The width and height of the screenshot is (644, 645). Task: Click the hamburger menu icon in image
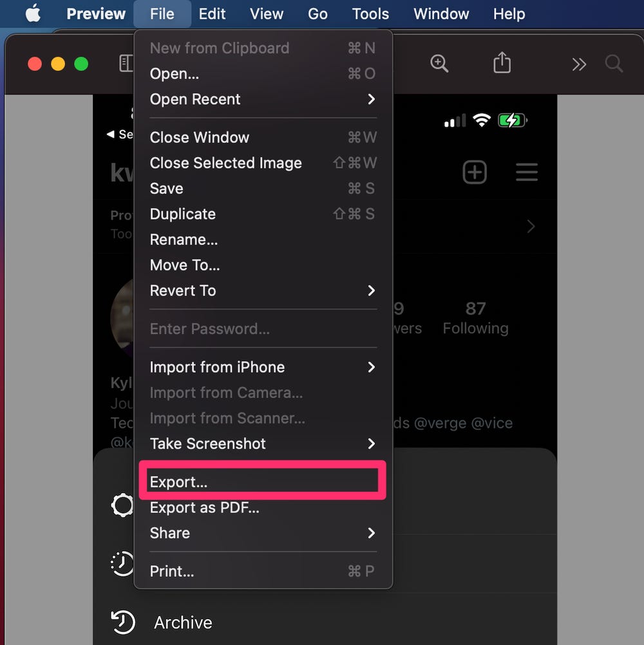click(x=527, y=172)
